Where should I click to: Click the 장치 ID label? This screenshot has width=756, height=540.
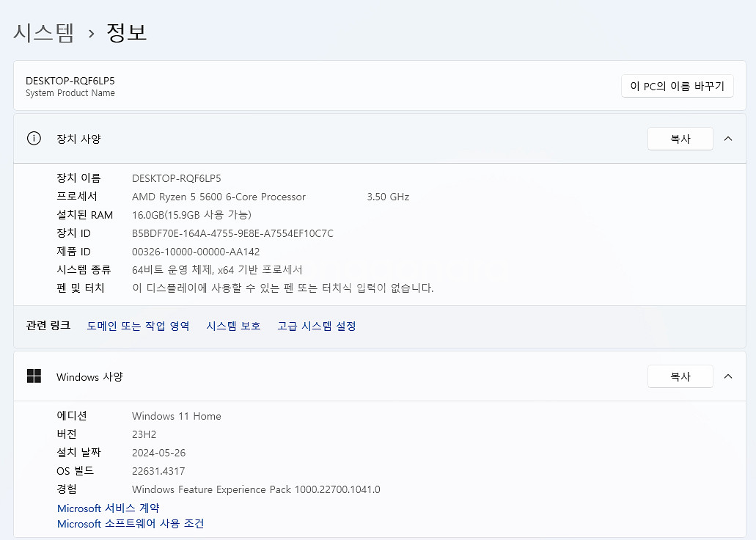[74, 233]
